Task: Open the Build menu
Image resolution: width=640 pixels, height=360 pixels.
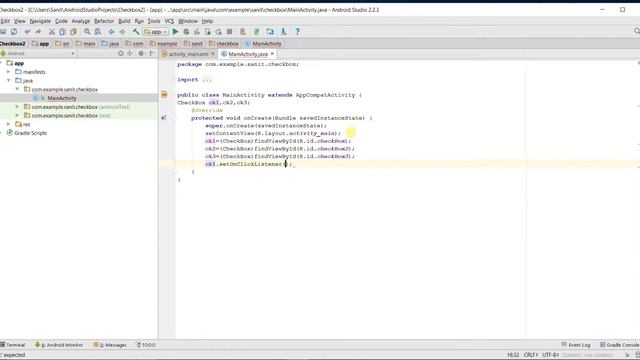Action: [124, 21]
